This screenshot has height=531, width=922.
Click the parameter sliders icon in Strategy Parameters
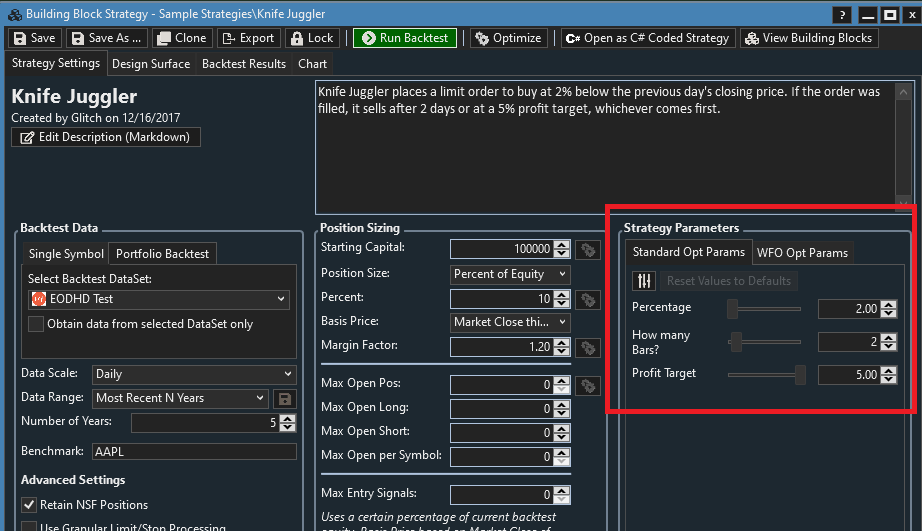click(645, 281)
